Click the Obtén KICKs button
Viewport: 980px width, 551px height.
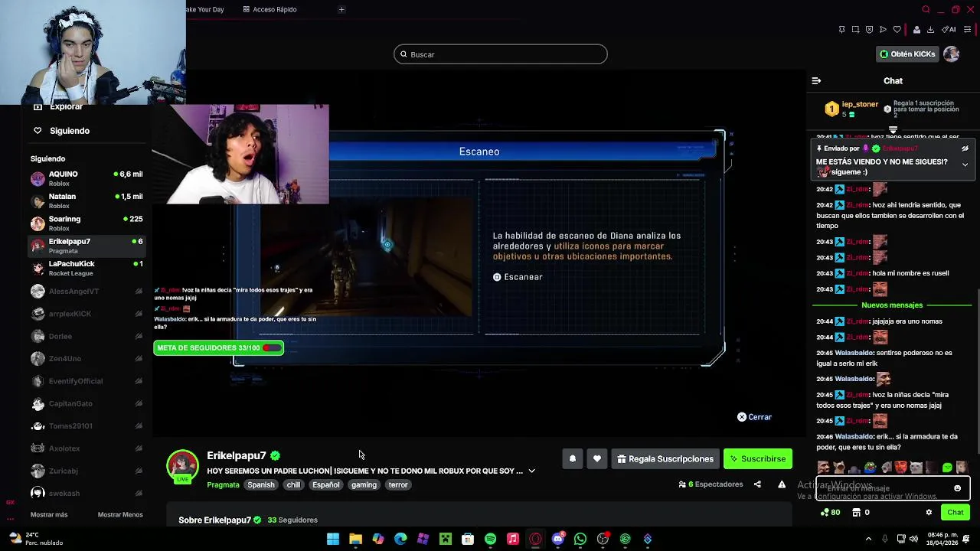click(907, 54)
